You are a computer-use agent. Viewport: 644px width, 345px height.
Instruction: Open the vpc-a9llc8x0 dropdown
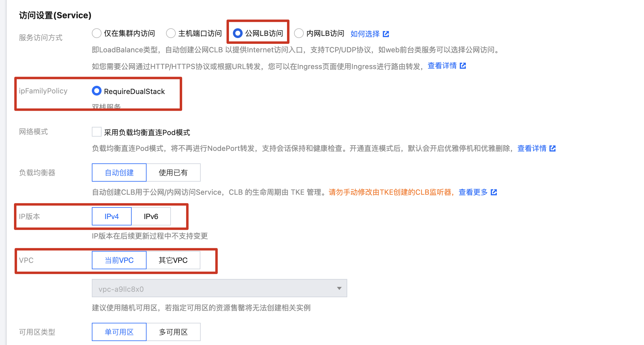pos(219,288)
